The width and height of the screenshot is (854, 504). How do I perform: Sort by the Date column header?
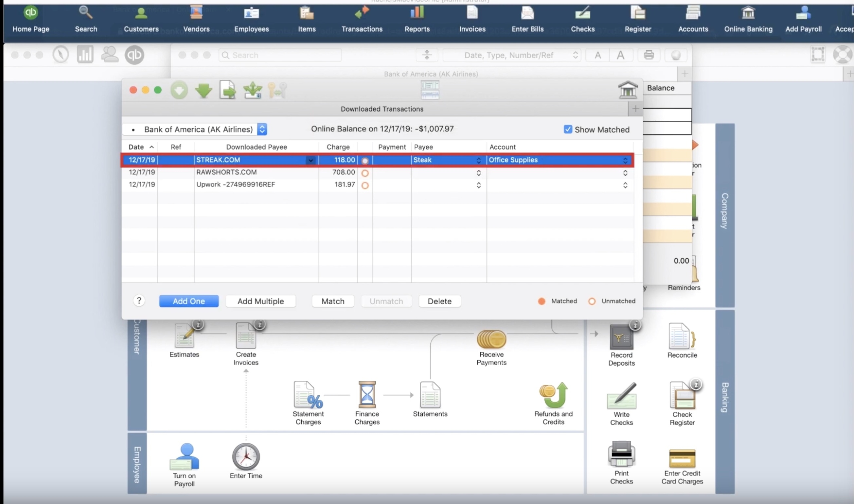click(x=140, y=147)
